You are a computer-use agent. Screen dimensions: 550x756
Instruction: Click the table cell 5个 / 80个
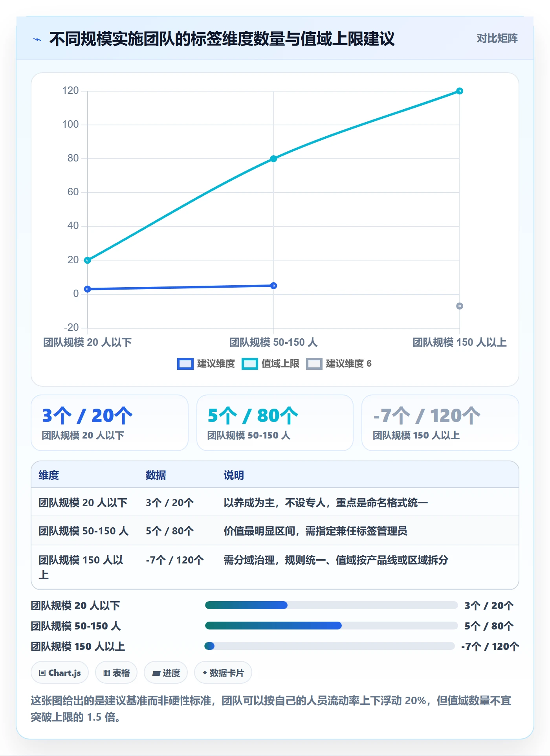pyautogui.click(x=170, y=531)
